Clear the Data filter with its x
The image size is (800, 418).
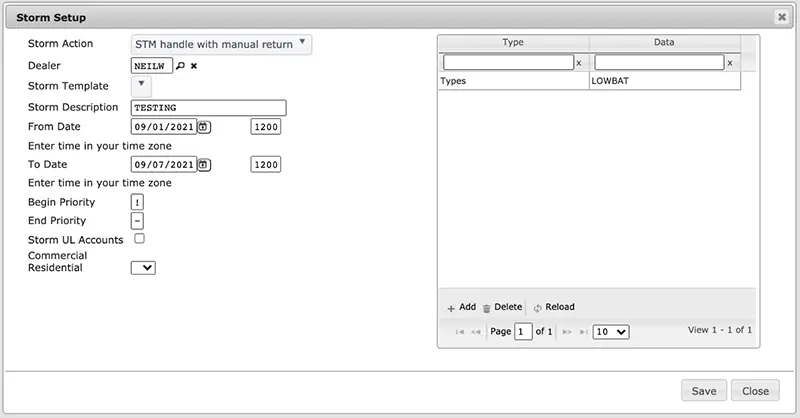pyautogui.click(x=730, y=63)
